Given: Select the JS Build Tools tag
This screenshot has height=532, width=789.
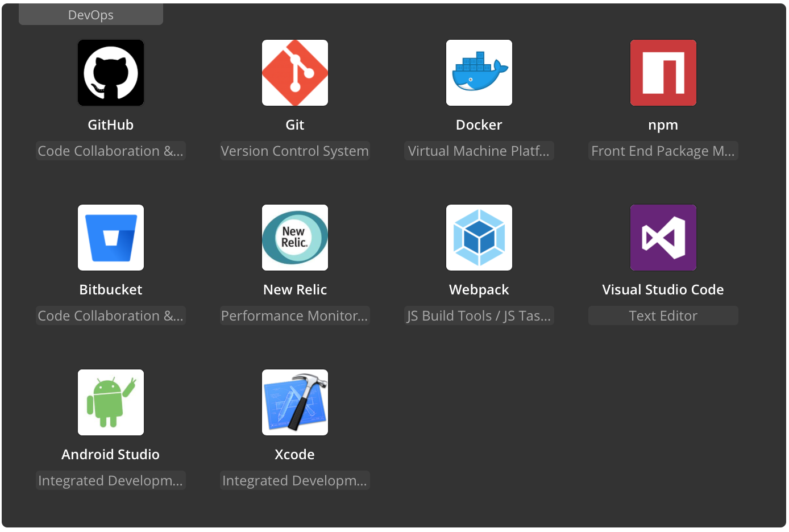Looking at the screenshot, I should point(479,315).
